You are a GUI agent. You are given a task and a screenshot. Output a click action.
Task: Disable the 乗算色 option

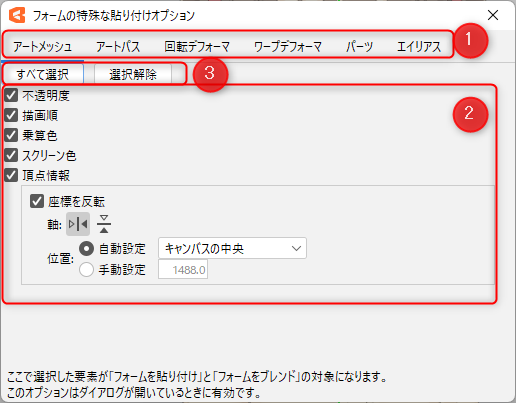point(11,135)
